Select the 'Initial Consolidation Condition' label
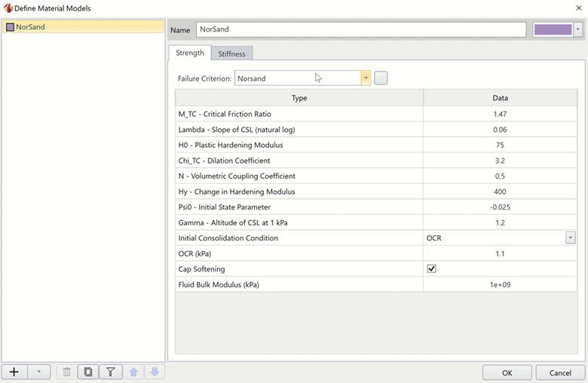588x383 pixels. click(x=228, y=238)
